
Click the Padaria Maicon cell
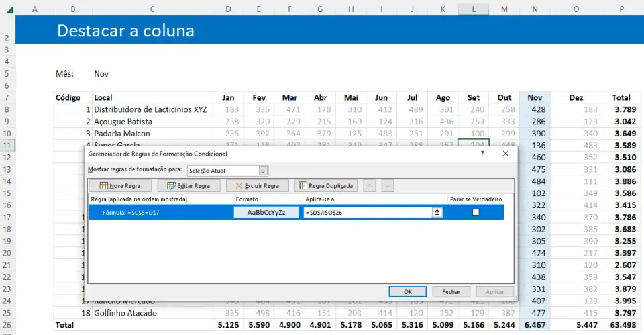coord(152,133)
